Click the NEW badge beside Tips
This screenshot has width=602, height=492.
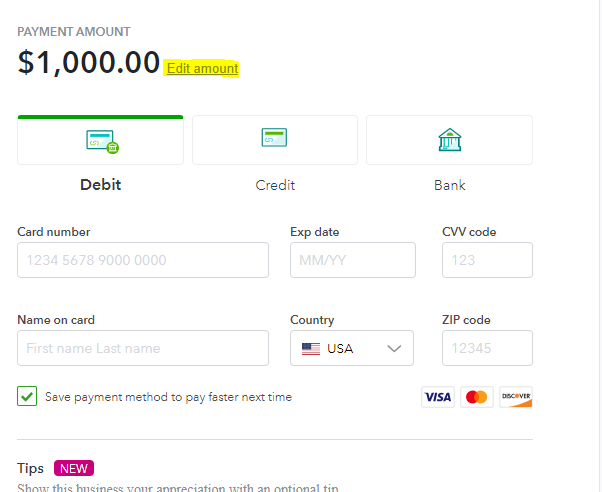(x=74, y=468)
